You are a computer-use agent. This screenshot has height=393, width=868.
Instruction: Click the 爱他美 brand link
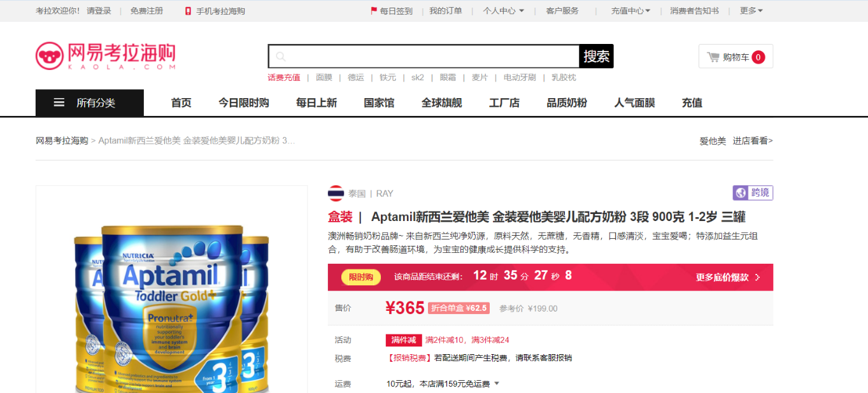(713, 141)
